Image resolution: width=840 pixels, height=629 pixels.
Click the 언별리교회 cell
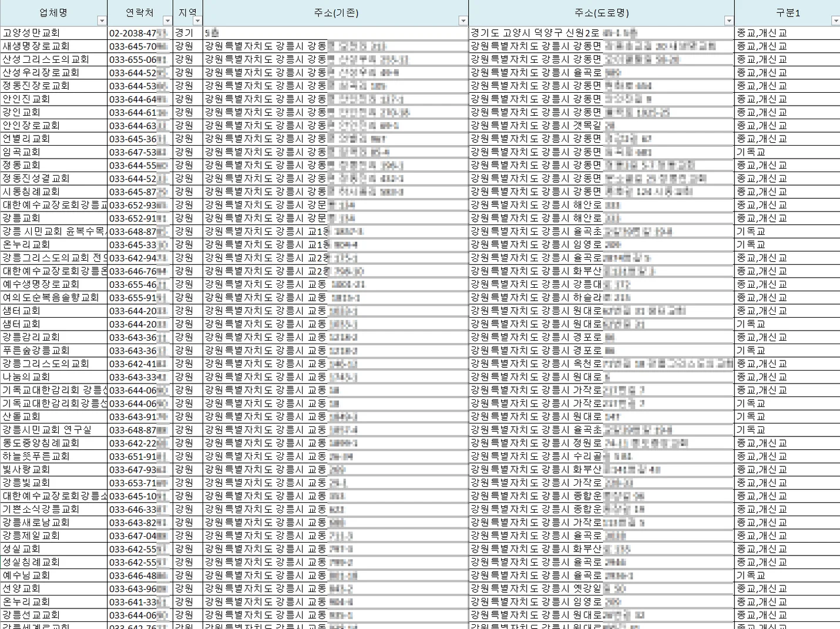click(53, 139)
